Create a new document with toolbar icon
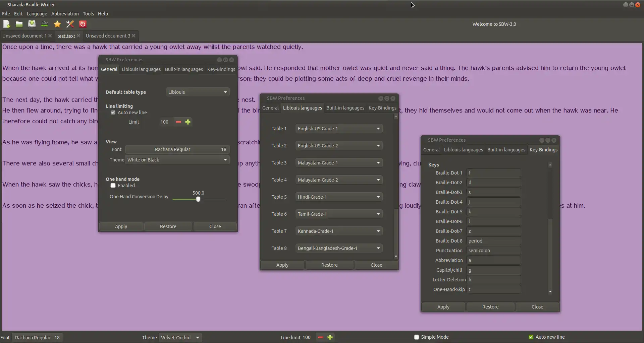Viewport: 644px width, 343px height. tap(6, 24)
